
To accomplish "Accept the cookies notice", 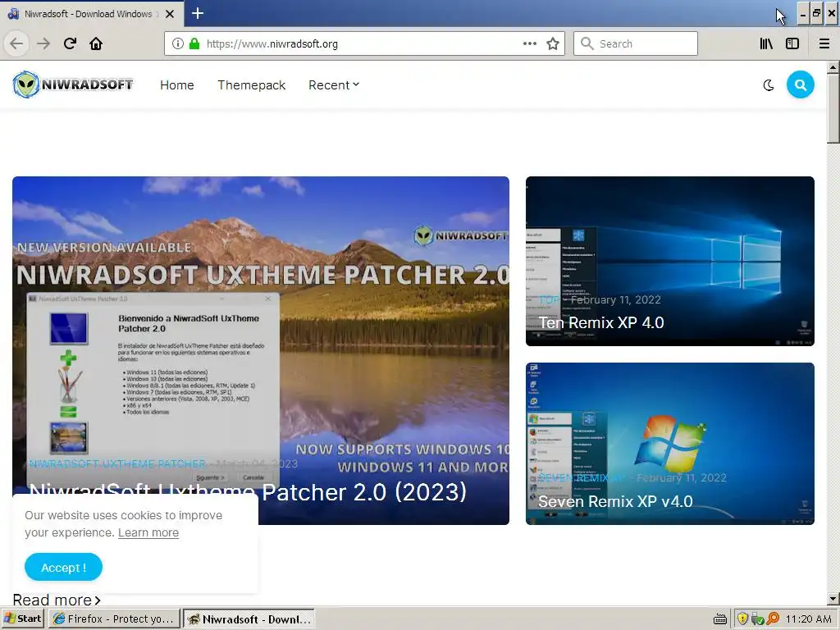I will coord(63,568).
